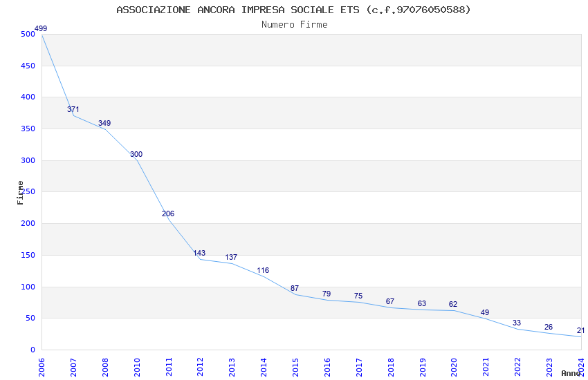
Task: Click the 2008 year axis label
Action: 105,368
